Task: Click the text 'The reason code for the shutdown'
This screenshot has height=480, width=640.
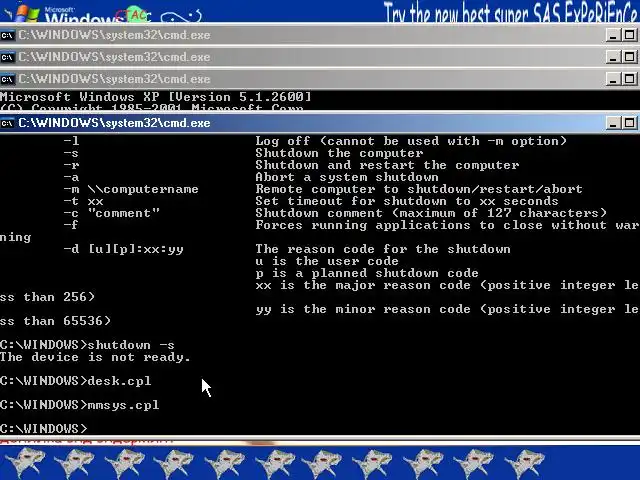Action: [383, 249]
